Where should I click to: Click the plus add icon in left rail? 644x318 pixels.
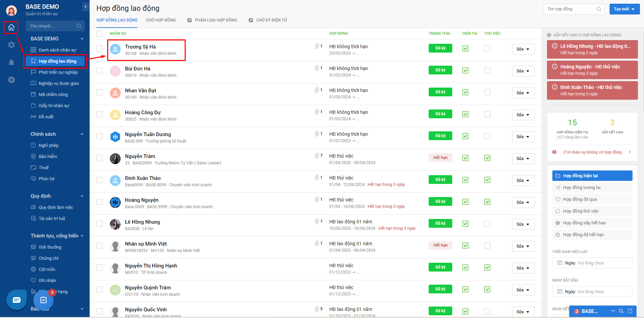[x=11, y=80]
